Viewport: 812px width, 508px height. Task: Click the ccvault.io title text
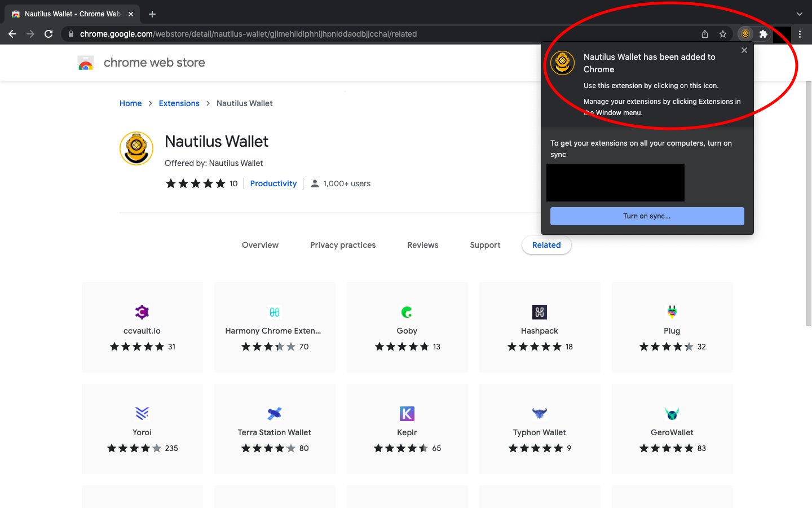pos(142,331)
